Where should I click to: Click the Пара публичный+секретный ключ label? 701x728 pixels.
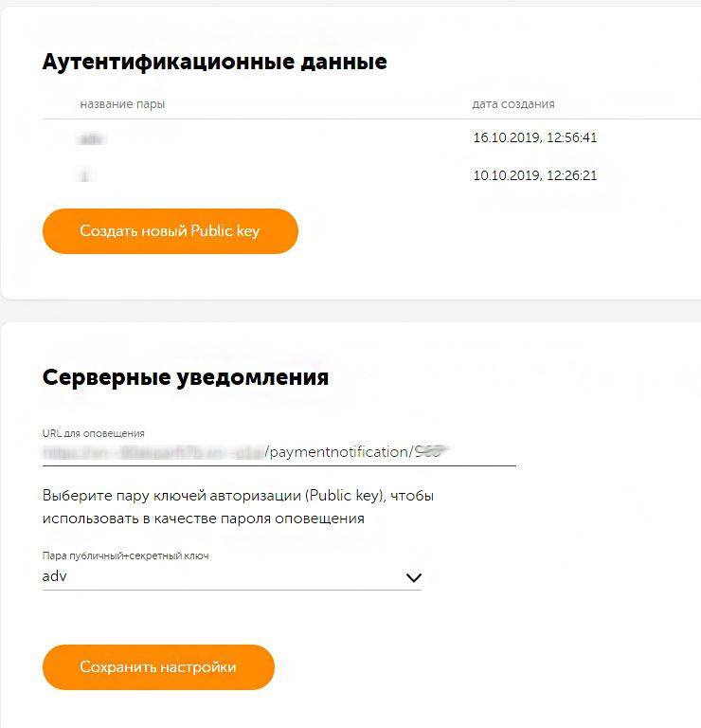[x=125, y=556]
